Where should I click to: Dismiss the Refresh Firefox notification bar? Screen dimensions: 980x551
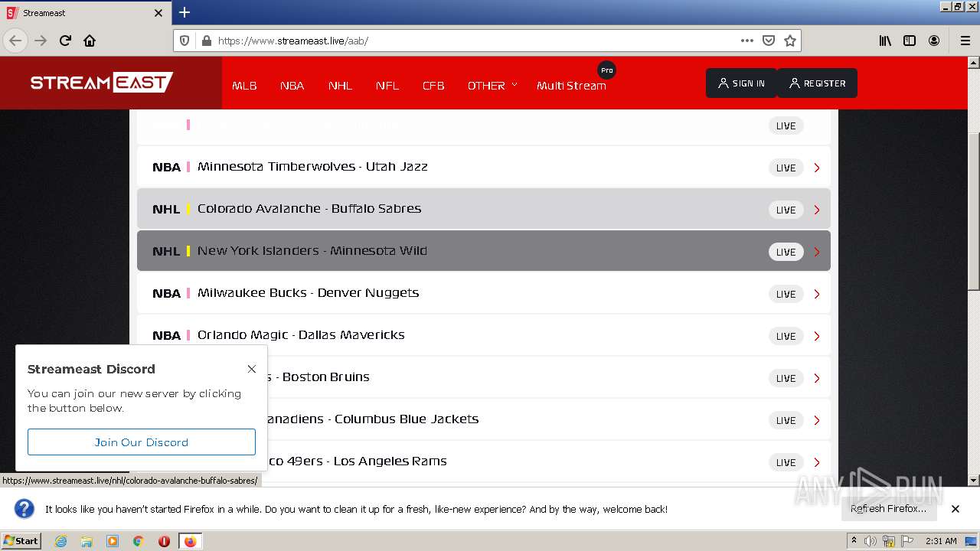[x=955, y=509]
